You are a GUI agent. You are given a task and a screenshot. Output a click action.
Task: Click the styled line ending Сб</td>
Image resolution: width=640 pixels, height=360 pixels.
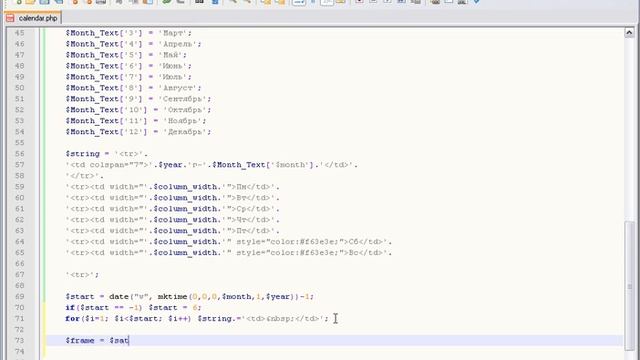click(229, 242)
